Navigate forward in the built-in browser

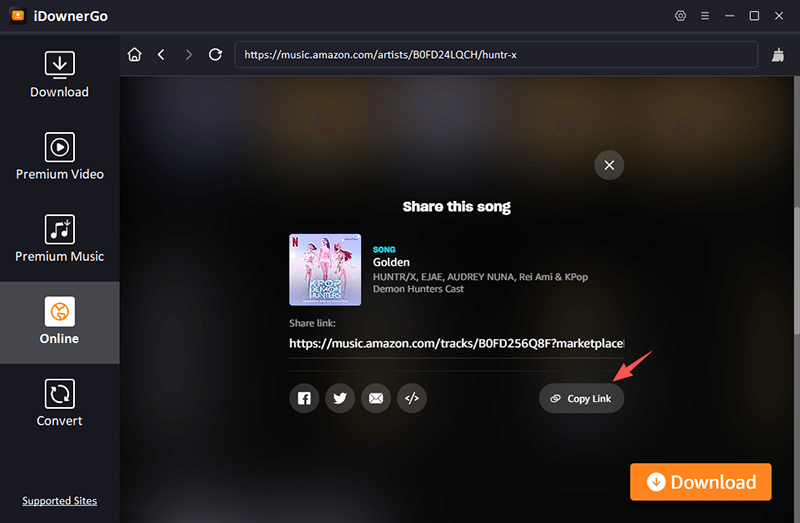point(188,54)
